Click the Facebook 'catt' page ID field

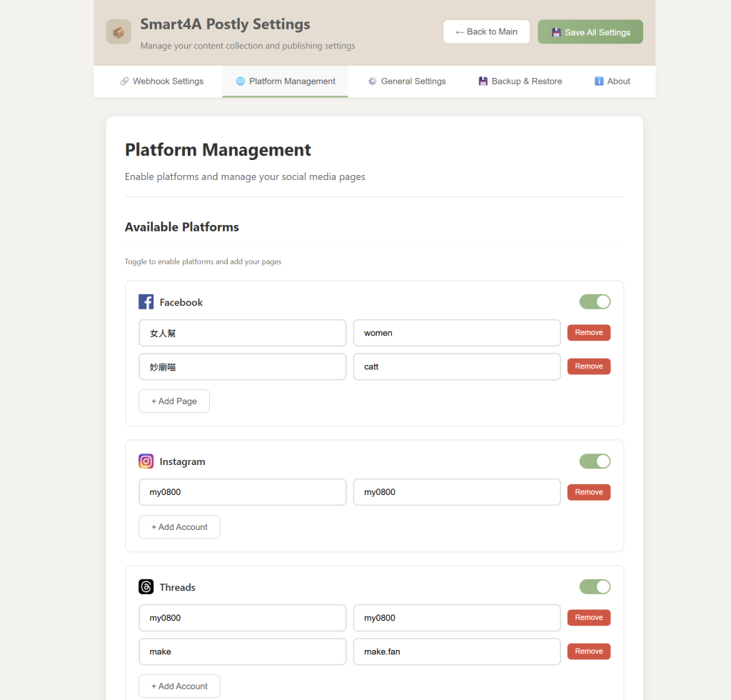click(x=457, y=366)
